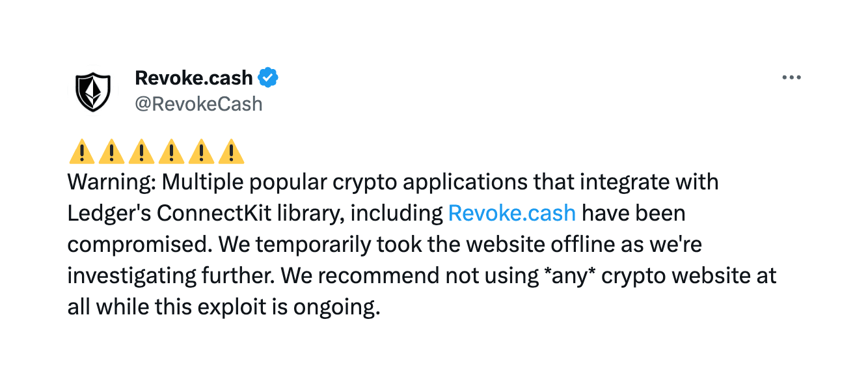Image resolution: width=868 pixels, height=386 pixels.
Task: Open the @RevokeCash handle profile link
Action: coord(198,104)
